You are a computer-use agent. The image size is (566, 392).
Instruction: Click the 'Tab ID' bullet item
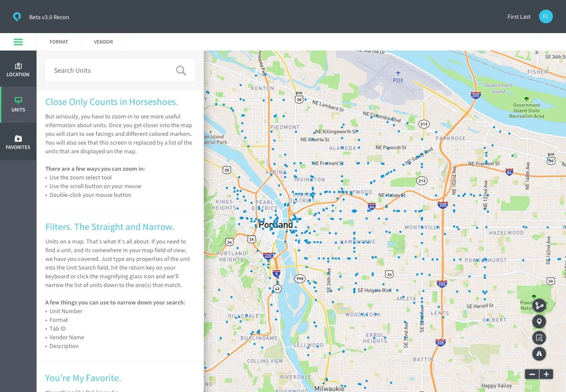(x=57, y=328)
